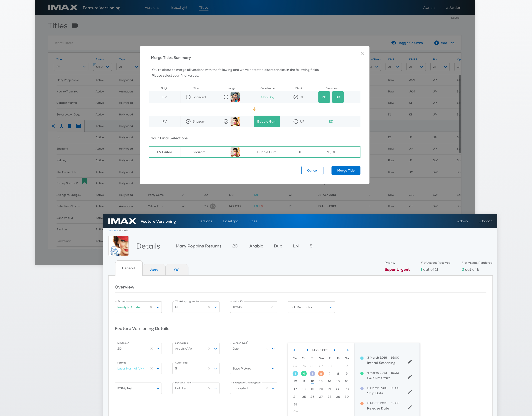
Task: Open the DMR filter dropdown
Action: click(394, 67)
